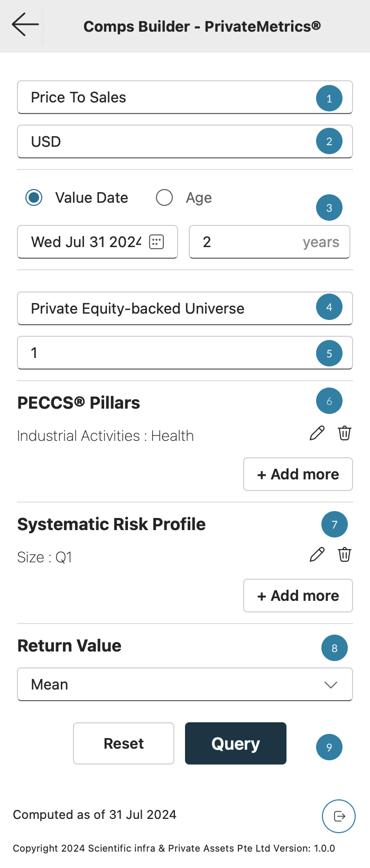370x868 pixels.
Task: Open the Private Equity-backed Universe dropdown
Action: 169,309
